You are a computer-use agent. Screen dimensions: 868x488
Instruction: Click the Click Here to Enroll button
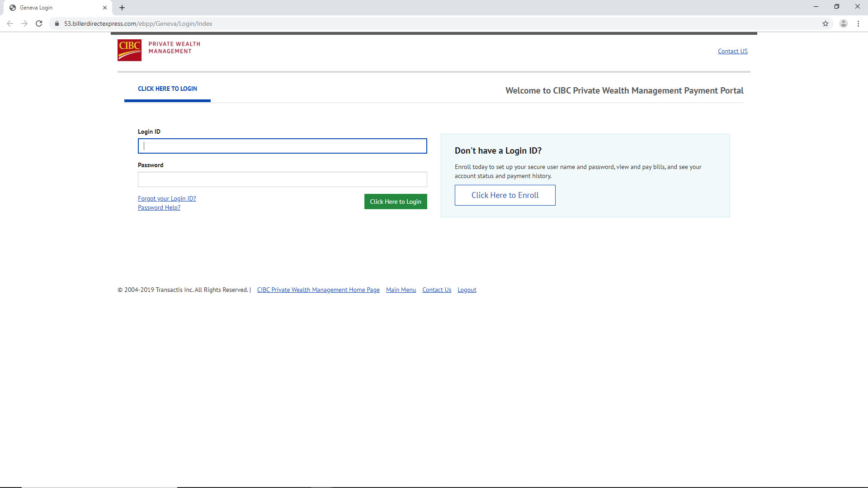point(505,195)
